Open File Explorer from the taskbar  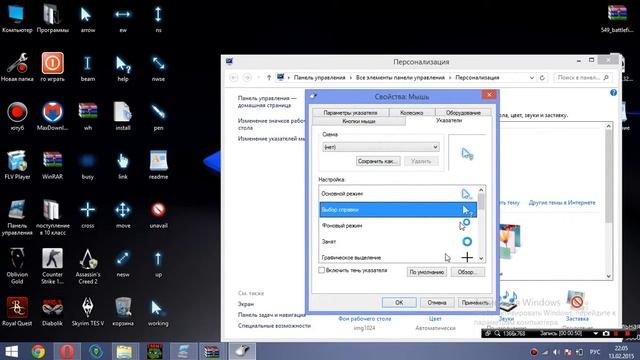coord(124,351)
